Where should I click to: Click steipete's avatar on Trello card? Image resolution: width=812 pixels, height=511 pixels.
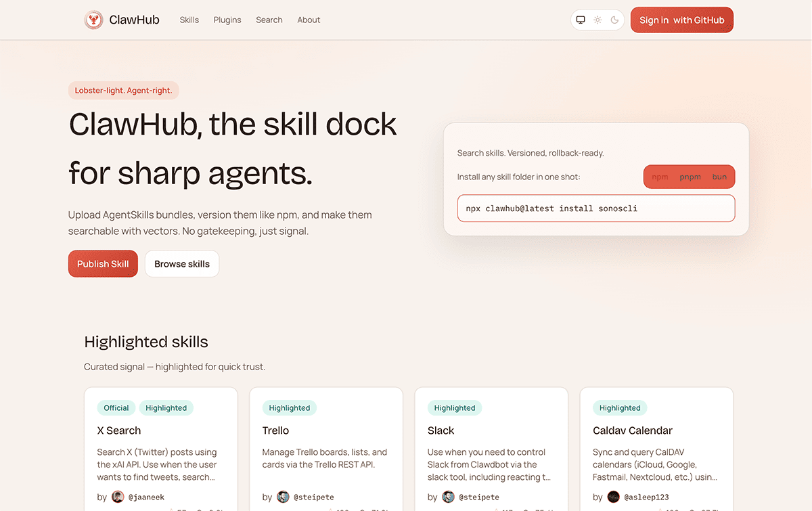pos(283,497)
